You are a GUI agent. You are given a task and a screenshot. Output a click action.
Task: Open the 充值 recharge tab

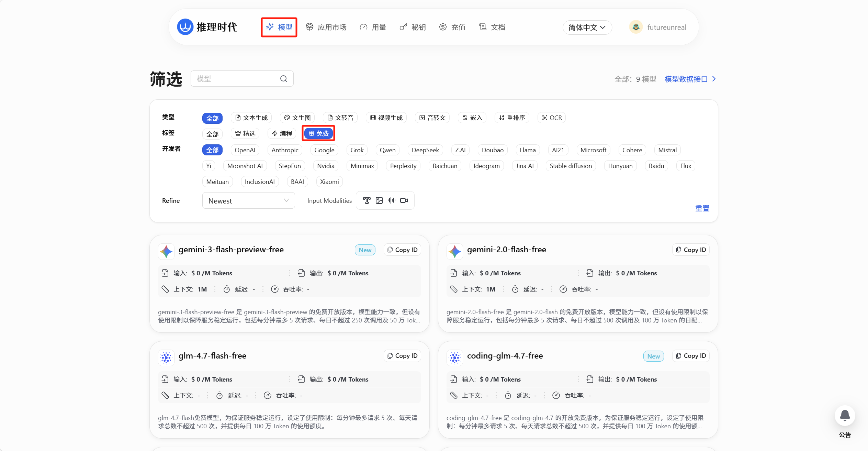click(x=452, y=27)
